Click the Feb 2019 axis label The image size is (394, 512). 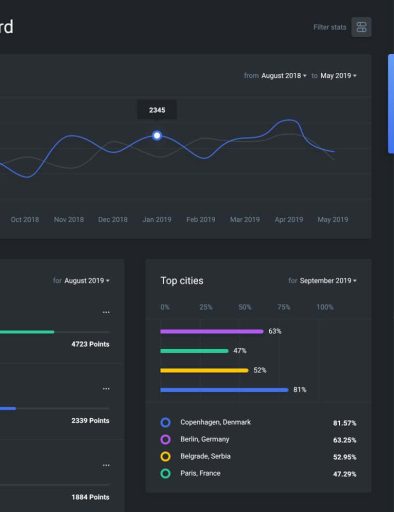[x=201, y=220]
